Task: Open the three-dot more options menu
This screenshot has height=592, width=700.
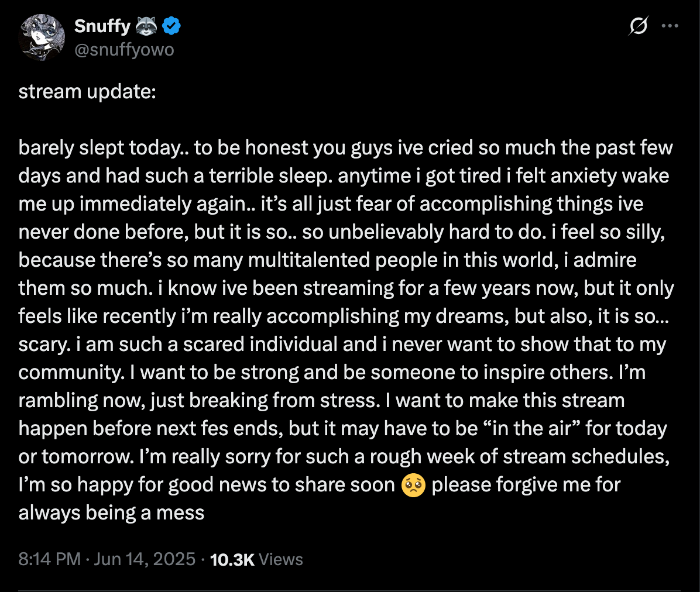Action: pyautogui.click(x=670, y=26)
